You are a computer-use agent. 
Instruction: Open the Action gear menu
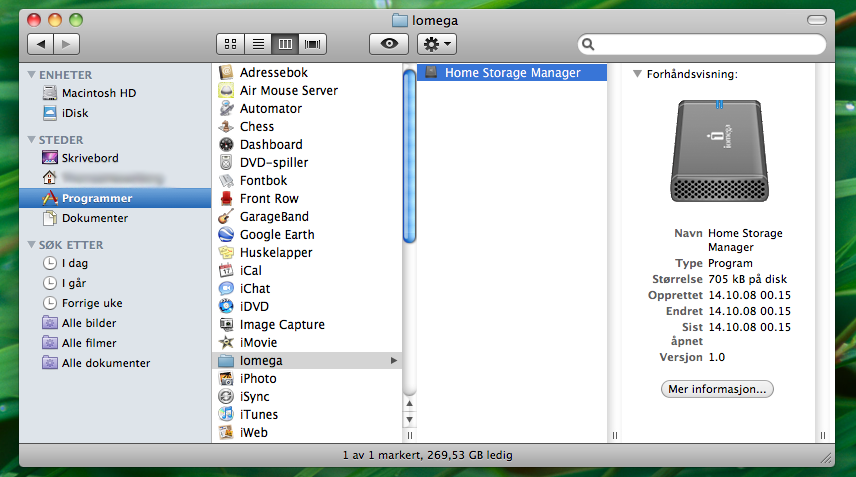[x=437, y=44]
